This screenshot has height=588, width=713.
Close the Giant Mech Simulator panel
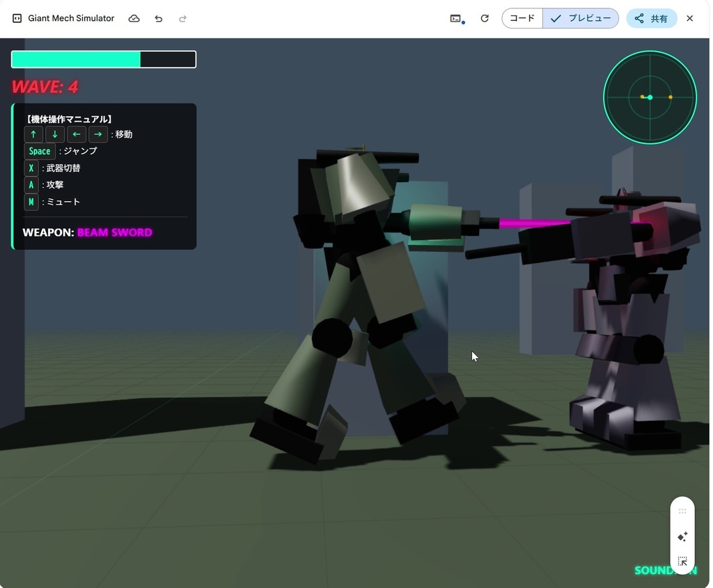coord(690,18)
